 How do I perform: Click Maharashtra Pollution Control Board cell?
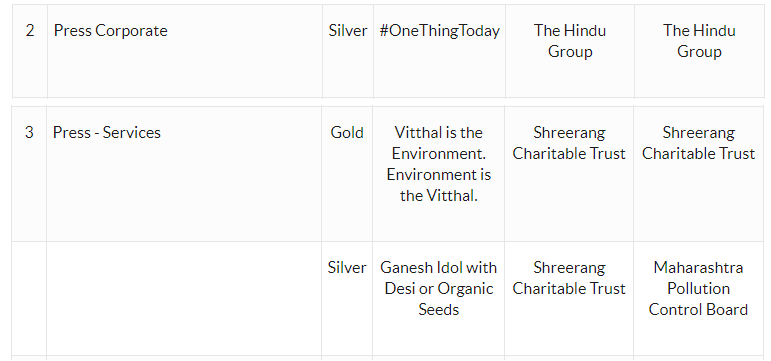699,298
